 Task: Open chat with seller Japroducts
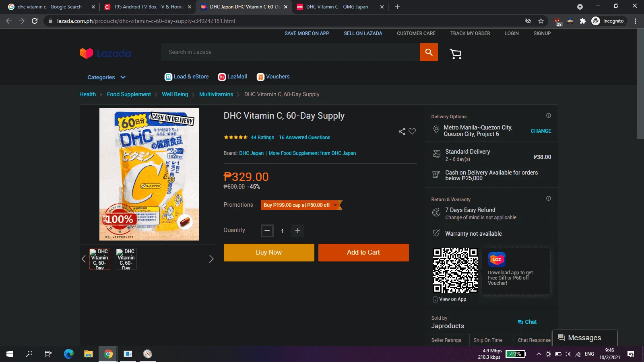[527, 322]
